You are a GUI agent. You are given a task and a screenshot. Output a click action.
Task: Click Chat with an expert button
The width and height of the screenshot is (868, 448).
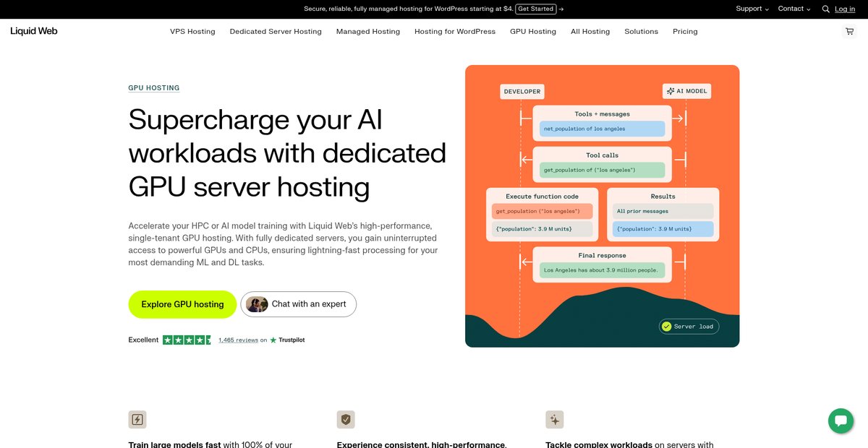[298, 304]
